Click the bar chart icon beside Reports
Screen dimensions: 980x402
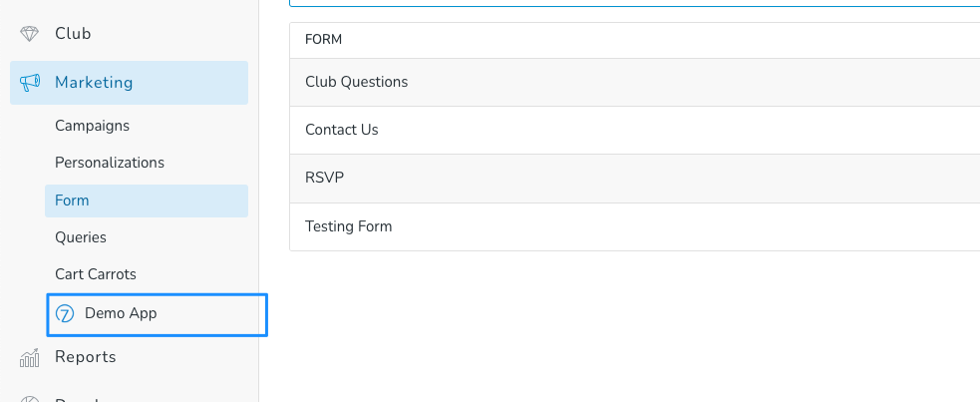coord(29,358)
